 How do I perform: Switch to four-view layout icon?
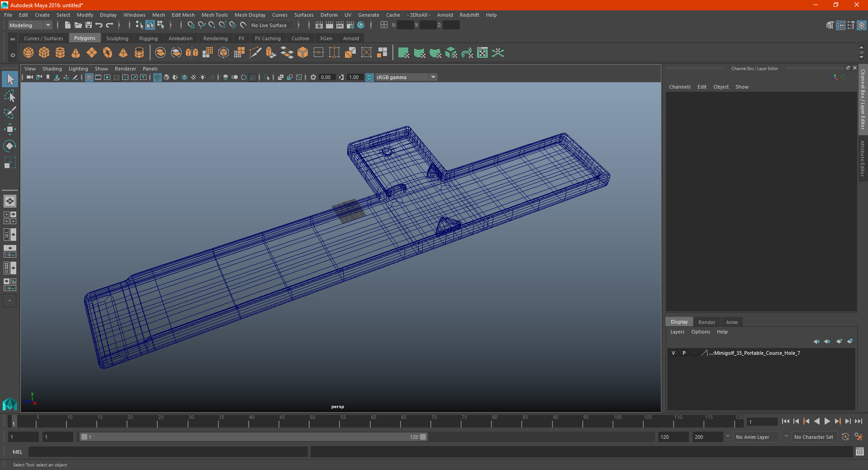pyautogui.click(x=9, y=218)
